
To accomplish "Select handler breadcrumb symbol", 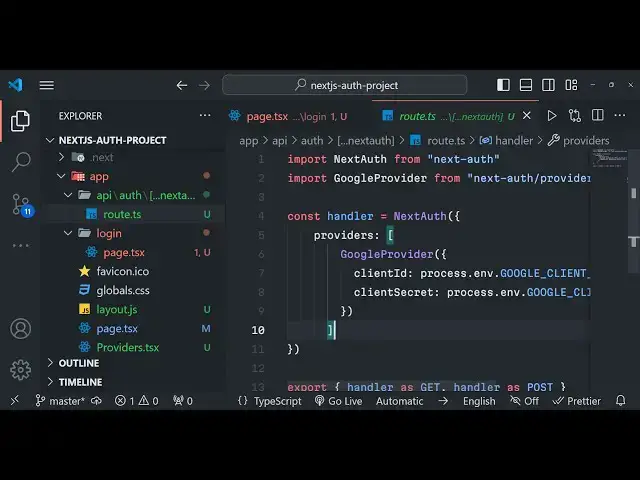I will tap(506, 141).
